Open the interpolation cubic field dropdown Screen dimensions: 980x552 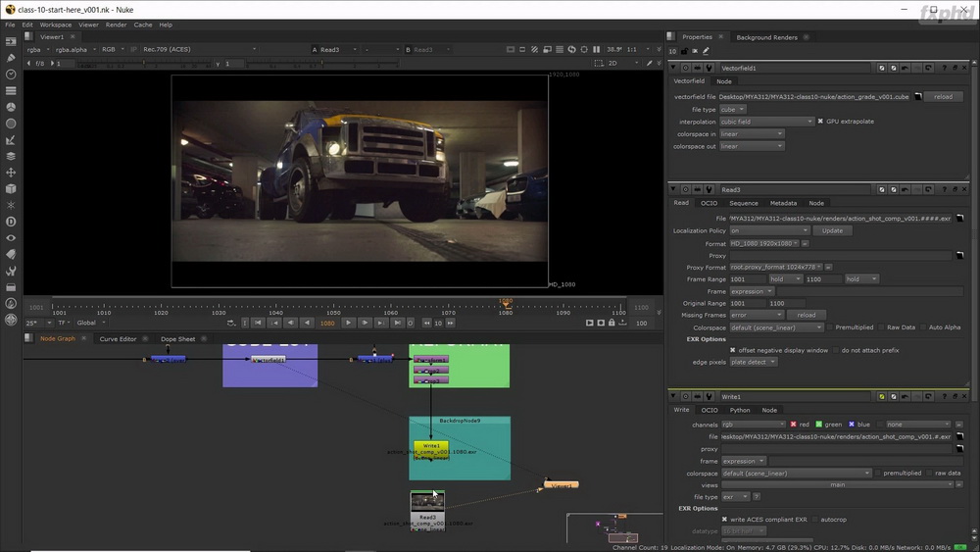(766, 122)
